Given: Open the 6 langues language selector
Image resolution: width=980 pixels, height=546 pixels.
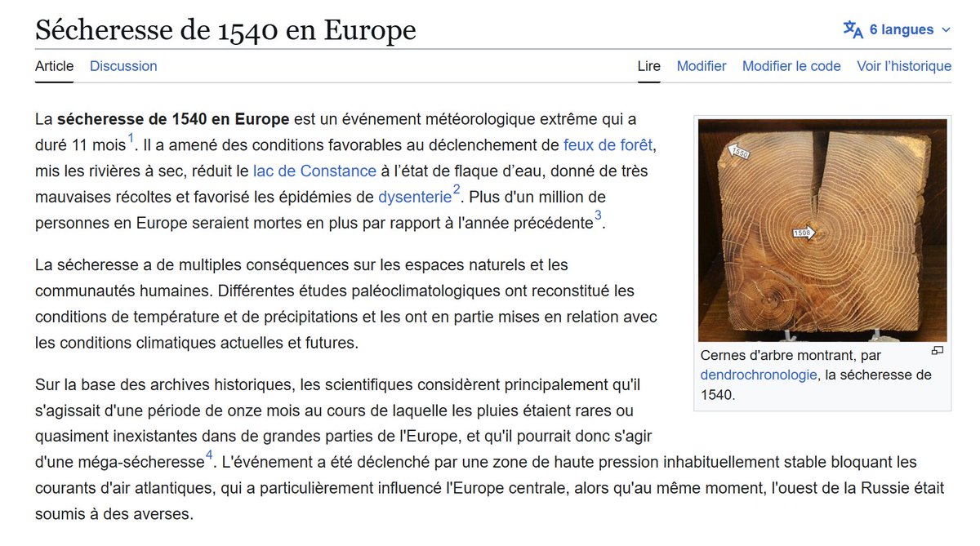Looking at the screenshot, I should [897, 29].
